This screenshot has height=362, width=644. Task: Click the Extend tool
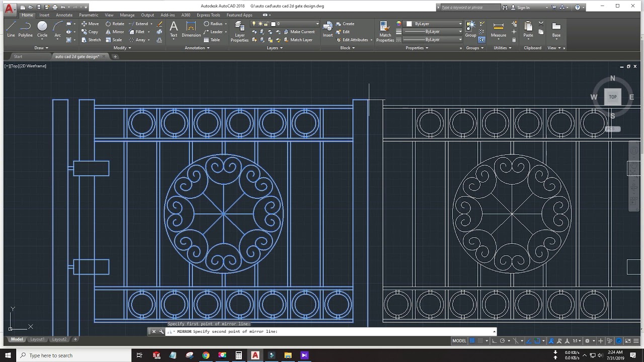[x=138, y=24]
